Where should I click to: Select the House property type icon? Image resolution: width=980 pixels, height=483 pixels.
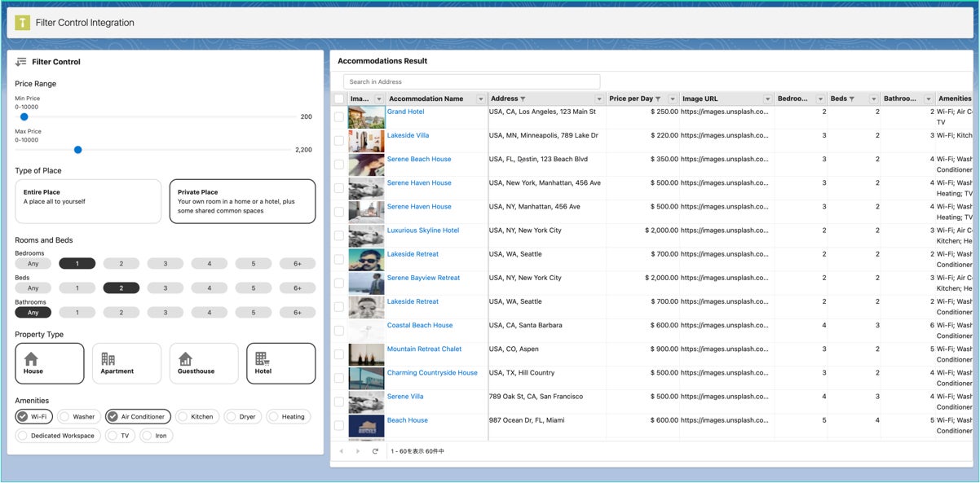coord(31,359)
